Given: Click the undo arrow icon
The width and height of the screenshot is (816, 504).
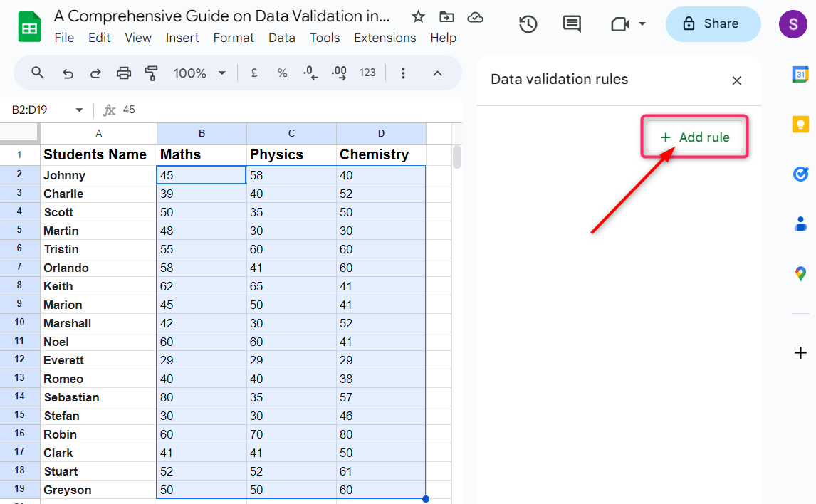Looking at the screenshot, I should pyautogui.click(x=68, y=73).
